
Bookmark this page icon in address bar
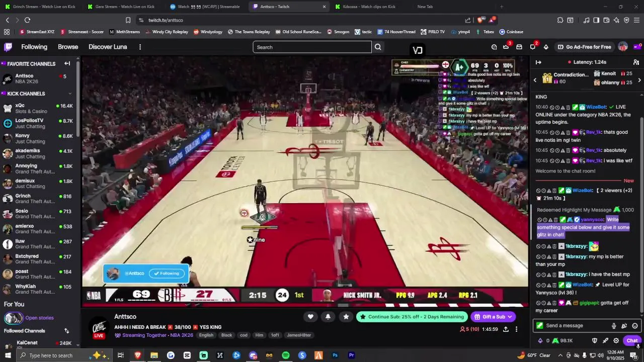(128, 20)
